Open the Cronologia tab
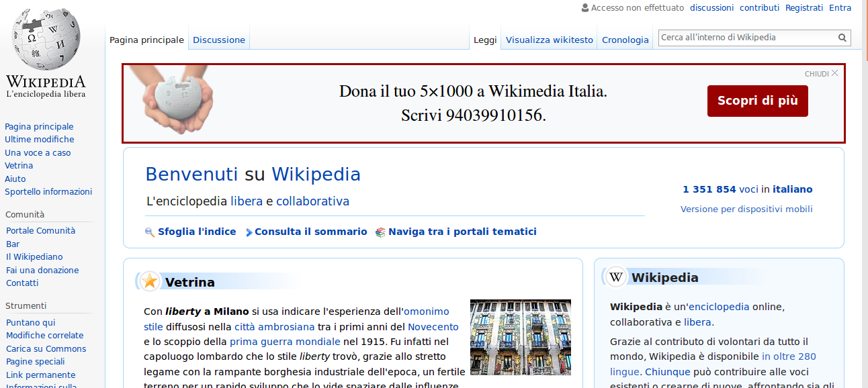This screenshot has width=868, height=388. point(625,40)
